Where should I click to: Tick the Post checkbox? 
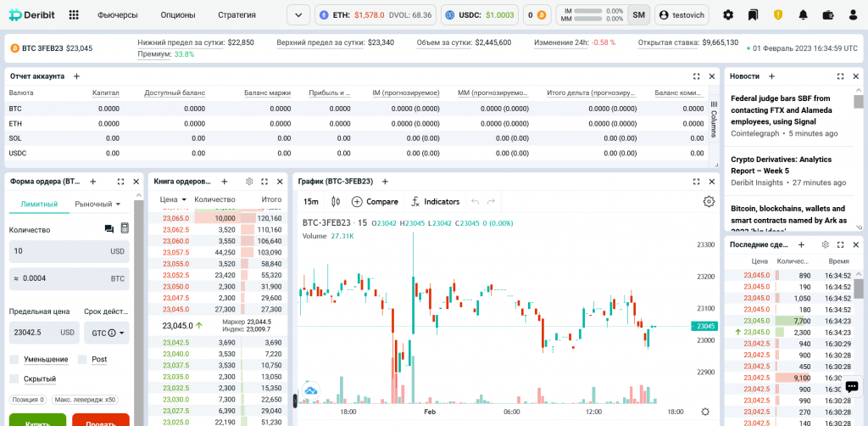(x=82, y=359)
